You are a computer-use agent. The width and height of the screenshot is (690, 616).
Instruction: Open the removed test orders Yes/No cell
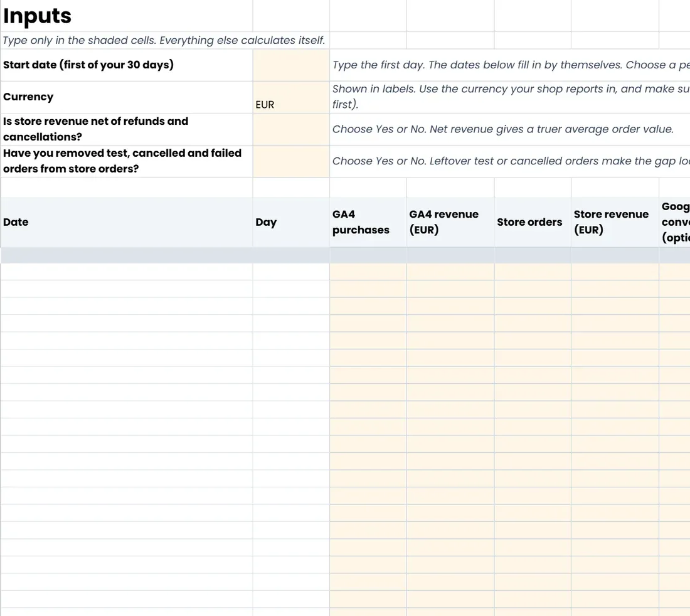pos(291,161)
